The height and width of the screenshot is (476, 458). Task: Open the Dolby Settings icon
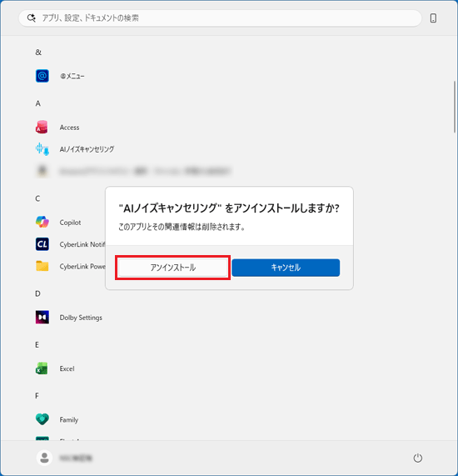pyautogui.click(x=42, y=318)
